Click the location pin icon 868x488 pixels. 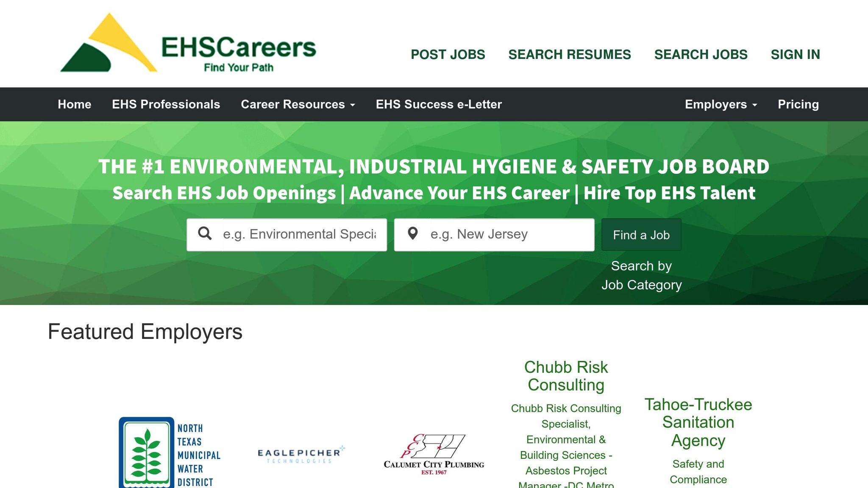412,233
